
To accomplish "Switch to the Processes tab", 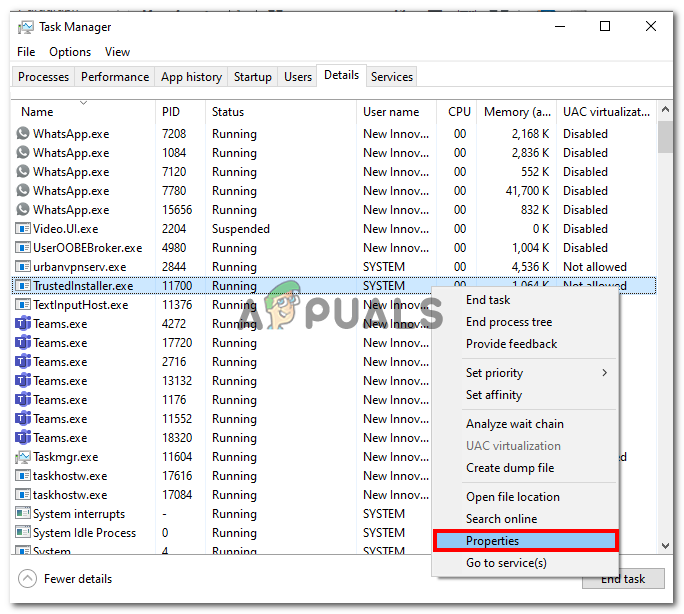I will click(x=43, y=77).
